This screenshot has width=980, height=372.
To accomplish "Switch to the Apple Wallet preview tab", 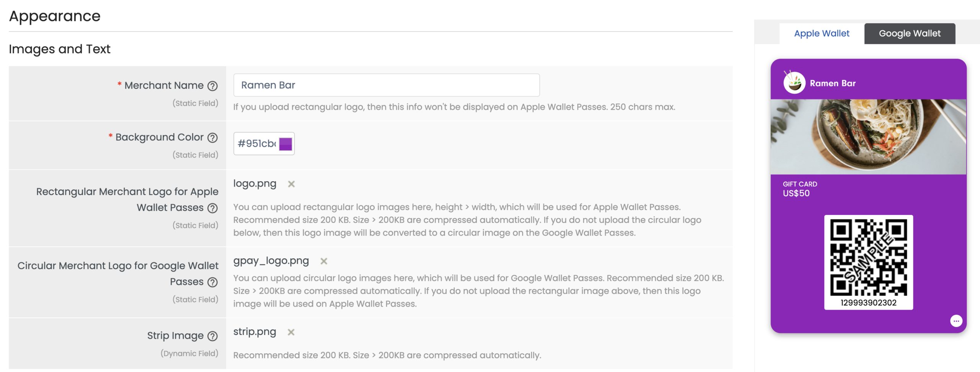I will 822,34.
